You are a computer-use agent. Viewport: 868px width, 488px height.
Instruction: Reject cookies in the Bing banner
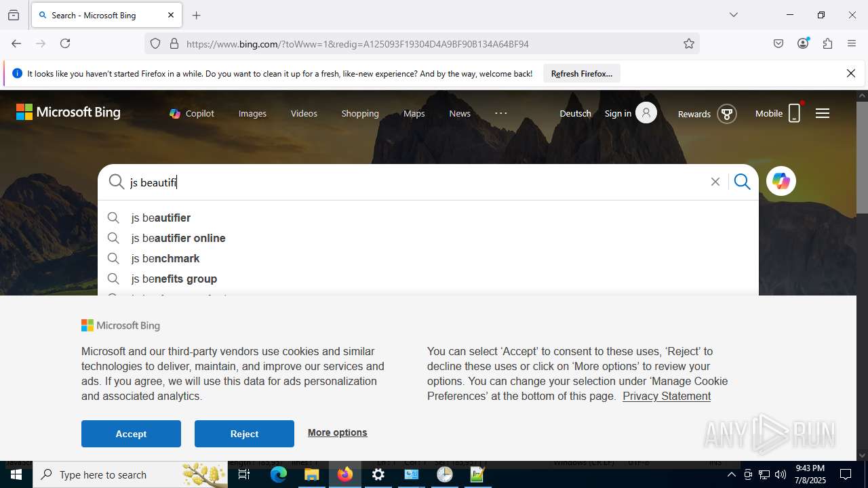tap(244, 434)
